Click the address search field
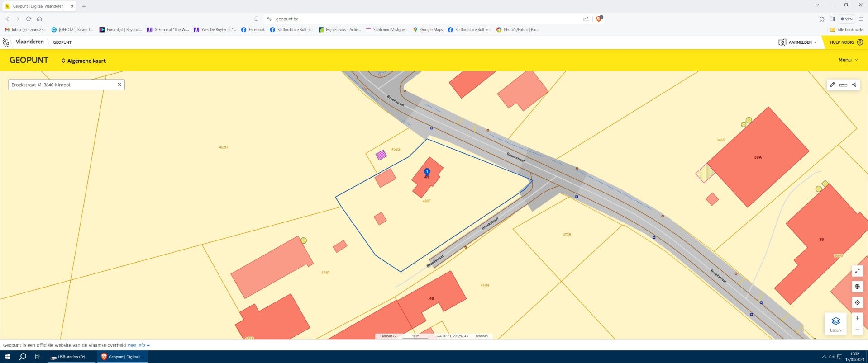 (x=61, y=85)
